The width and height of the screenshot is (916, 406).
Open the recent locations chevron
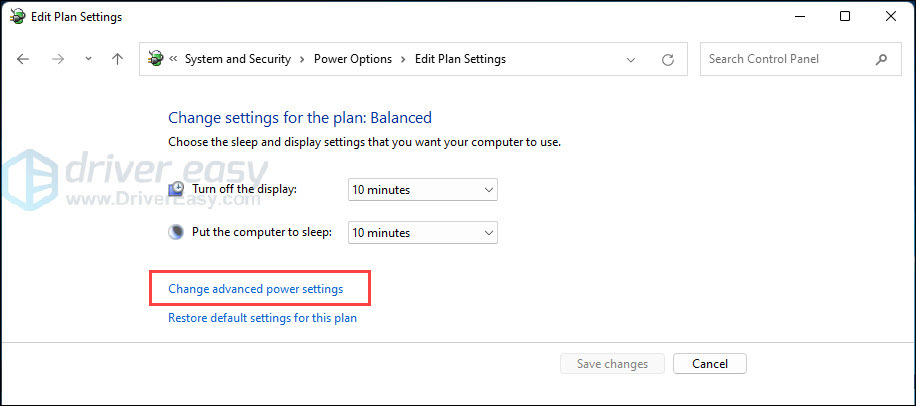(88, 59)
